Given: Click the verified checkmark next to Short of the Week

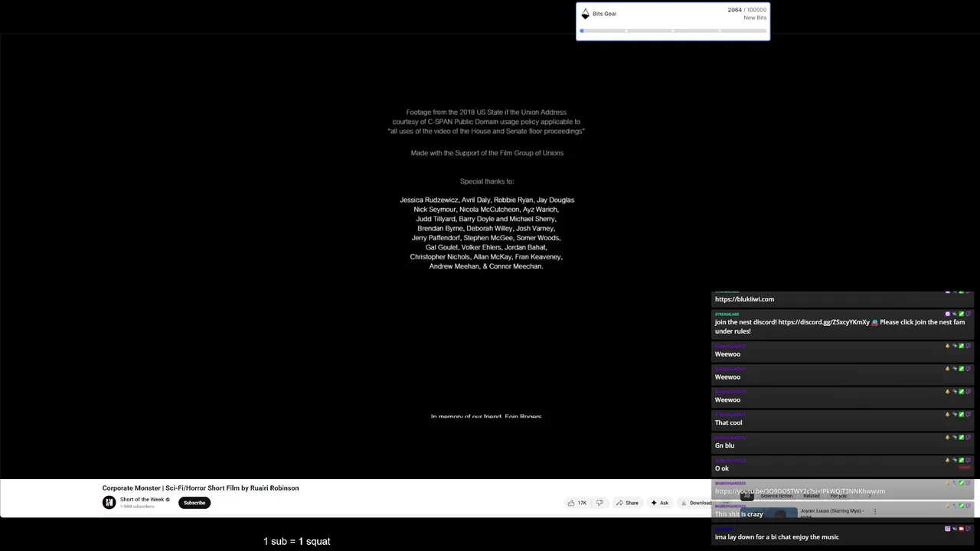Looking at the screenshot, I should pyautogui.click(x=168, y=500).
